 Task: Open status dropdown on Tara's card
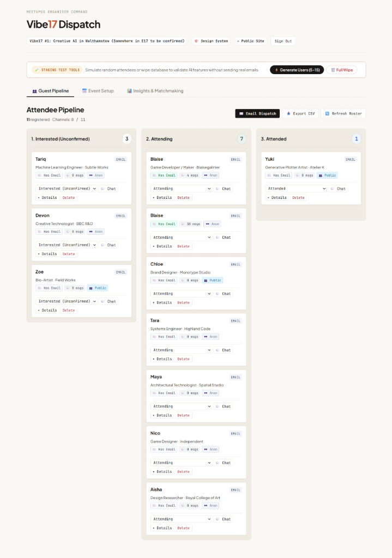coord(181,350)
